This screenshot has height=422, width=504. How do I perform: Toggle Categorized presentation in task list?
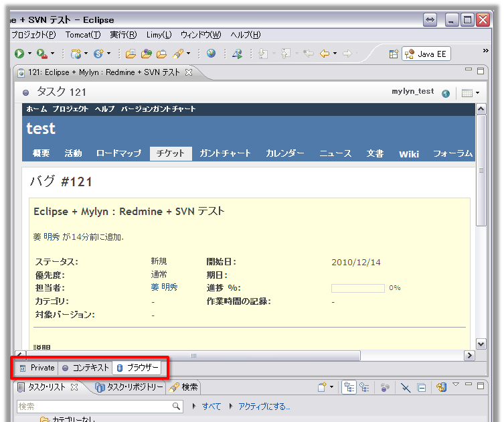(349, 387)
